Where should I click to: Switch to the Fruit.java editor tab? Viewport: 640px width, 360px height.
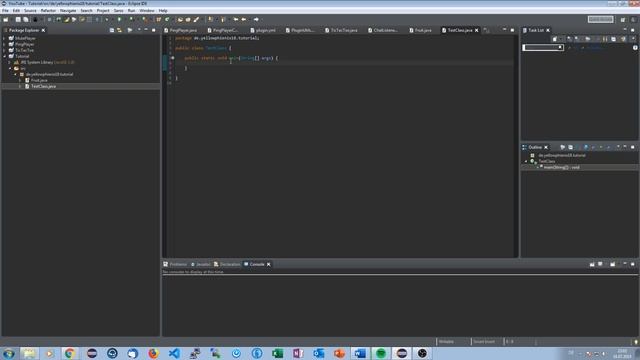(420, 30)
